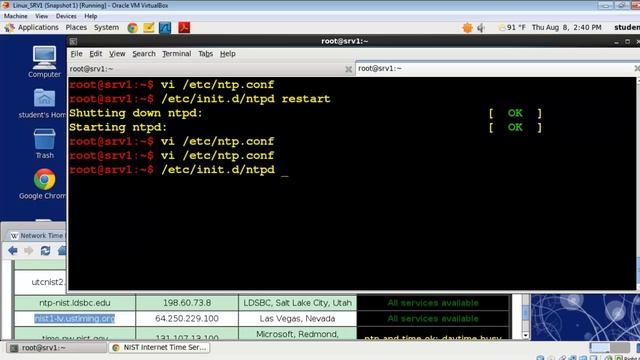Open the volume control icon
This screenshot has height=360, width=640.
pyautogui.click(x=482, y=28)
